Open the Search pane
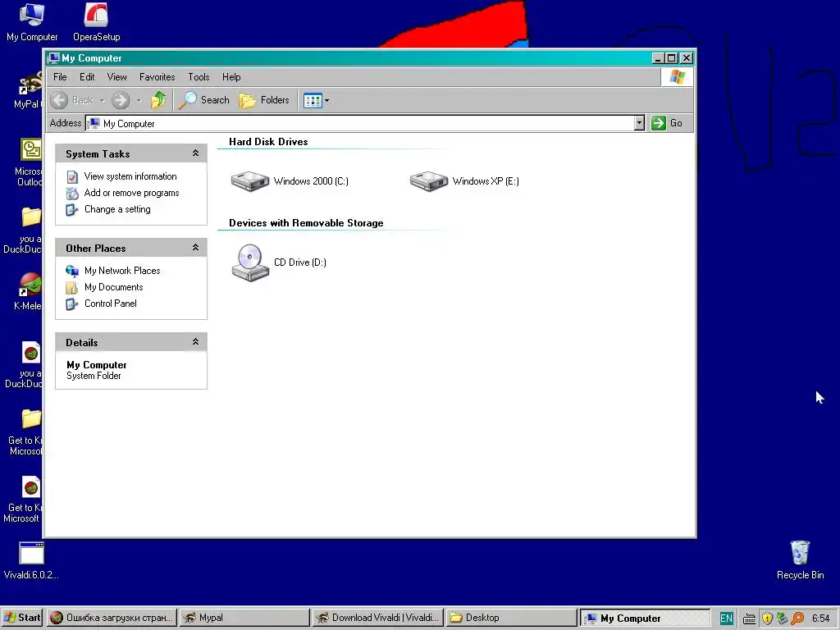This screenshot has height=630, width=840. pyautogui.click(x=203, y=100)
